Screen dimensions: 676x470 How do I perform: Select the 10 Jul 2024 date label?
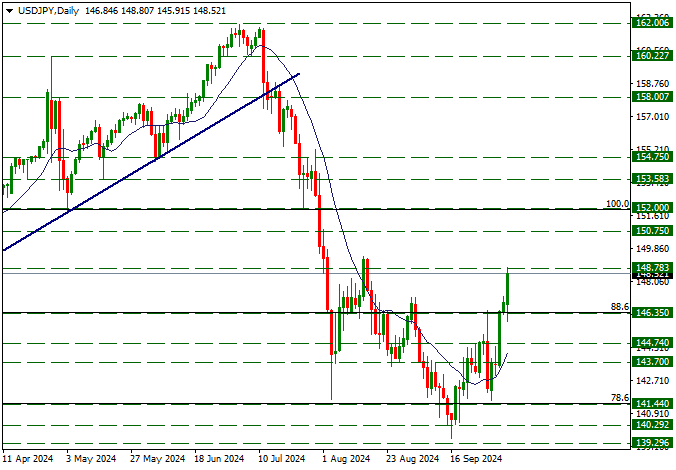[x=282, y=459]
